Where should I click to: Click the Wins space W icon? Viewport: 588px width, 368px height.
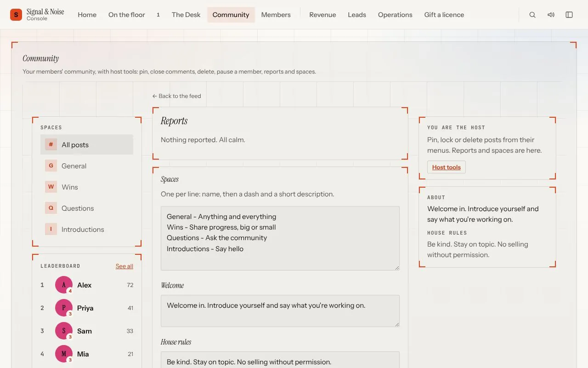(x=51, y=187)
